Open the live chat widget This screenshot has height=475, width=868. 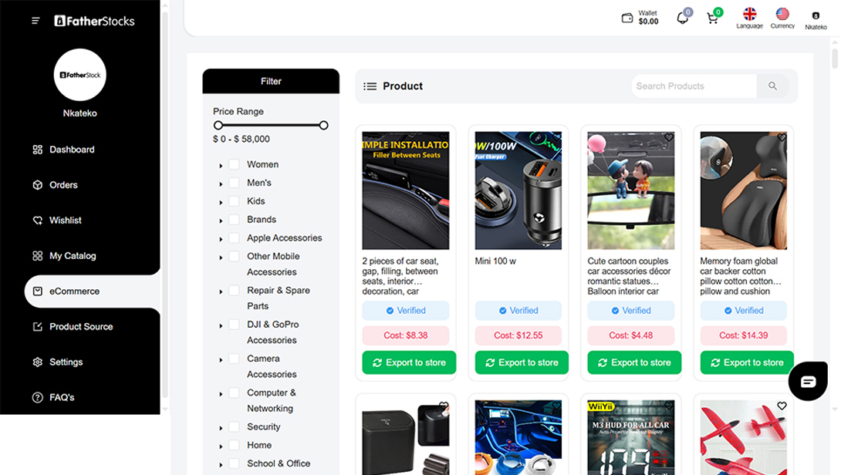(x=808, y=382)
